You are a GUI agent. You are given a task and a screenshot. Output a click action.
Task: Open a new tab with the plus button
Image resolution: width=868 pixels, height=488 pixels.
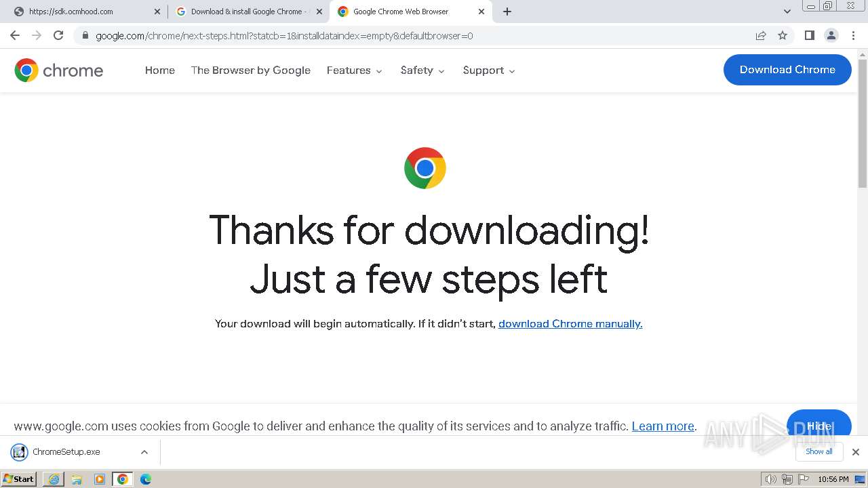point(507,12)
